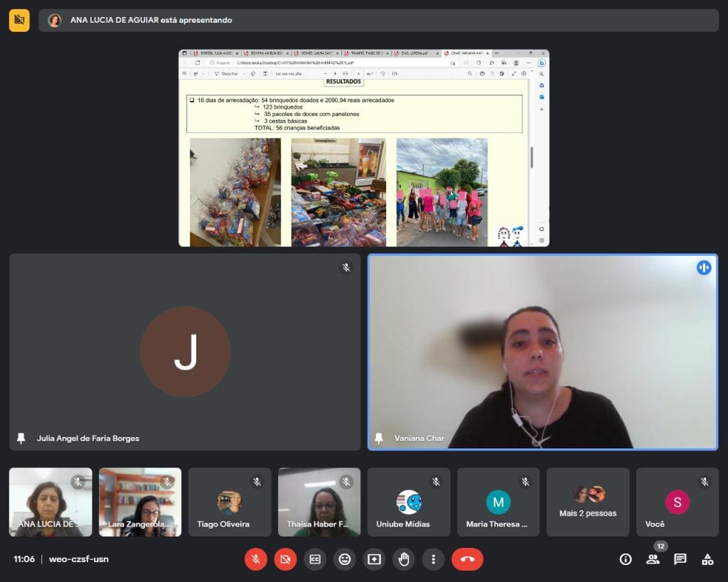Toggle camera off button
728x582 pixels.
(x=285, y=559)
